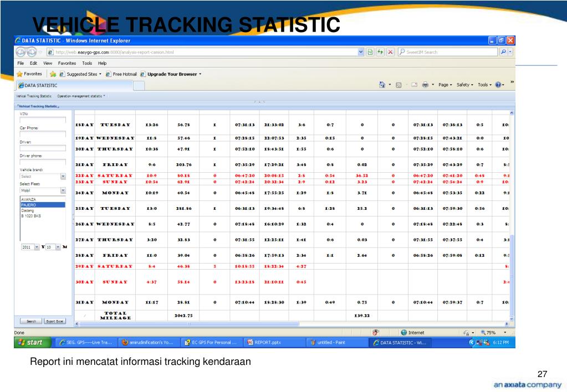
Task: Select AVANZA in the vehicle list
Action: [x=43, y=199]
